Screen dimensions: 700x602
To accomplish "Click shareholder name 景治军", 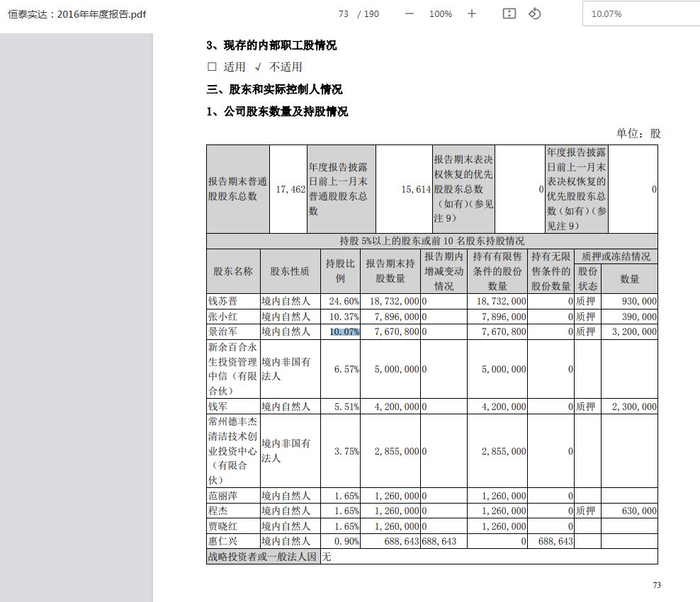I will [222, 331].
